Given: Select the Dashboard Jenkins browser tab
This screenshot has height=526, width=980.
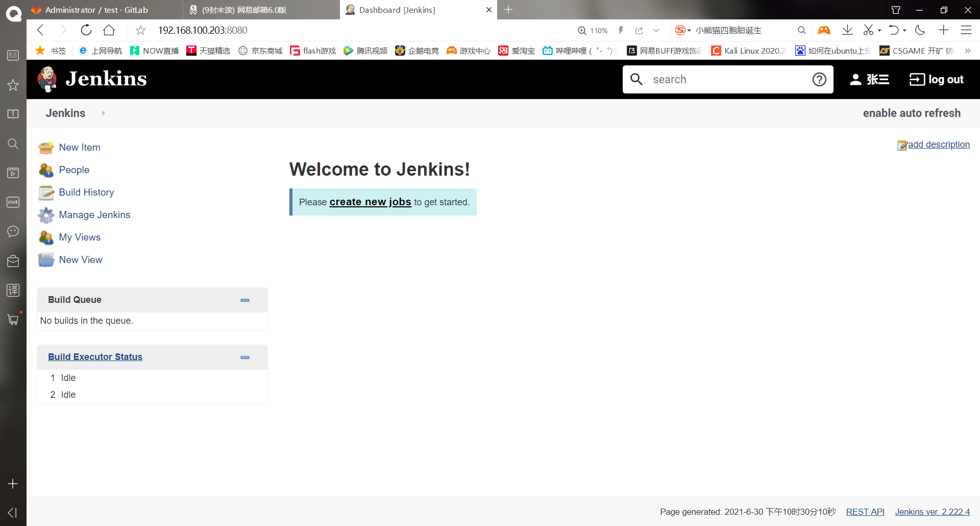Looking at the screenshot, I should [x=403, y=10].
